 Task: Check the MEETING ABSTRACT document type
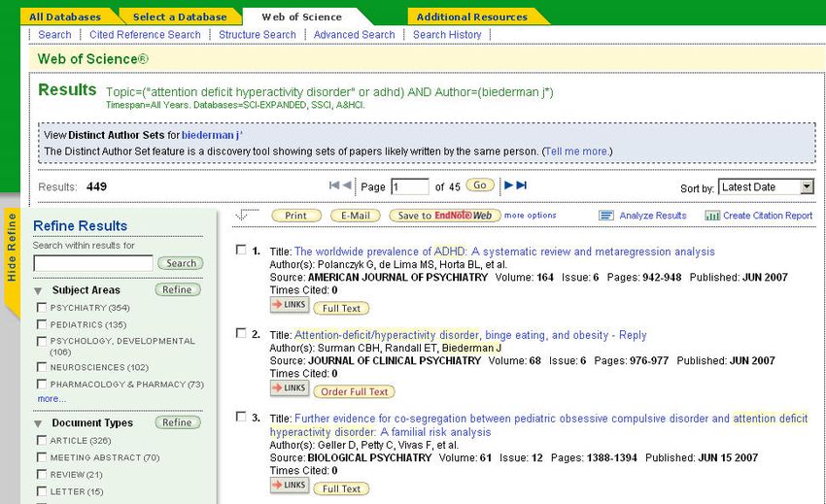tap(42, 457)
